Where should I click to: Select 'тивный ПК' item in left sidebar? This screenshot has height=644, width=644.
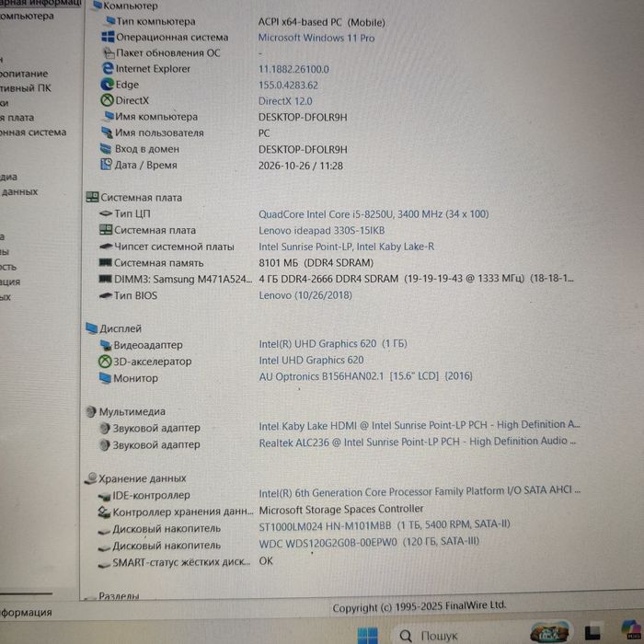(x=26, y=88)
